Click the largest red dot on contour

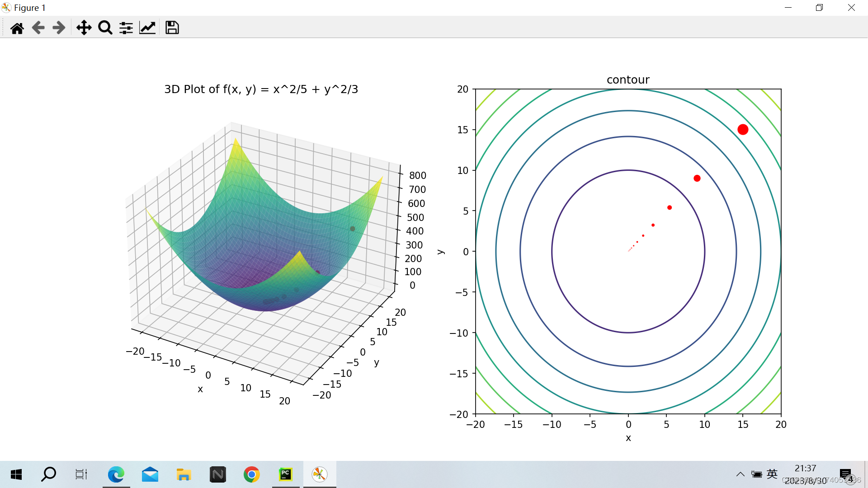pos(743,130)
